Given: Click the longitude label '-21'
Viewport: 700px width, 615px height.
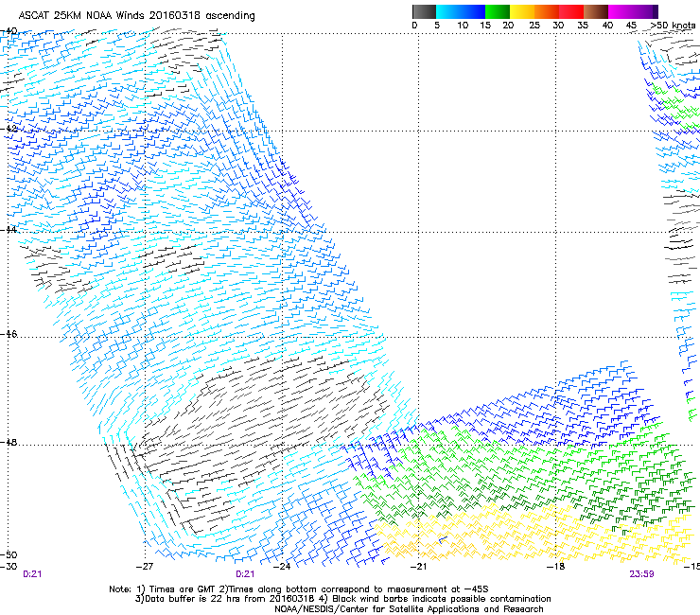Looking at the screenshot, I should [418, 567].
